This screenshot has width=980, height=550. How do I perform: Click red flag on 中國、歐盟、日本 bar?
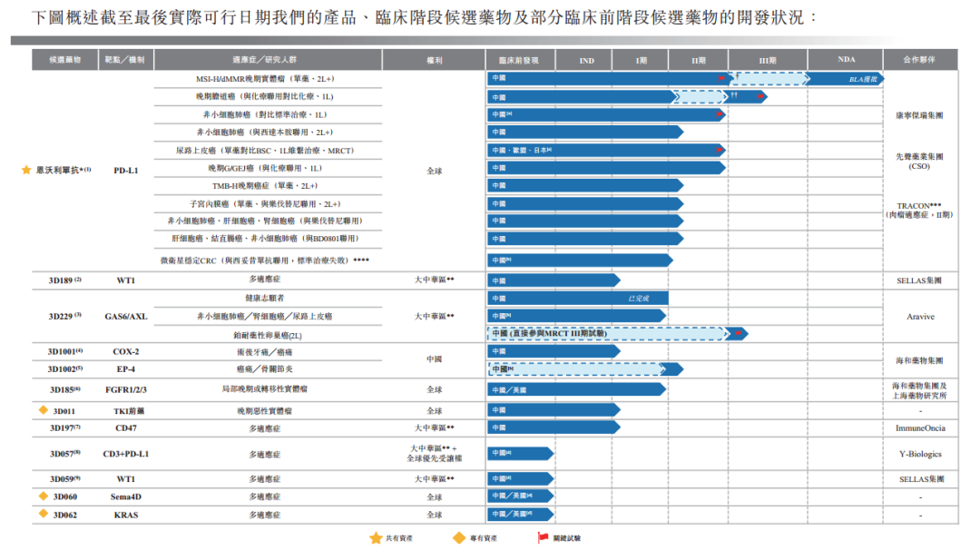[721, 150]
